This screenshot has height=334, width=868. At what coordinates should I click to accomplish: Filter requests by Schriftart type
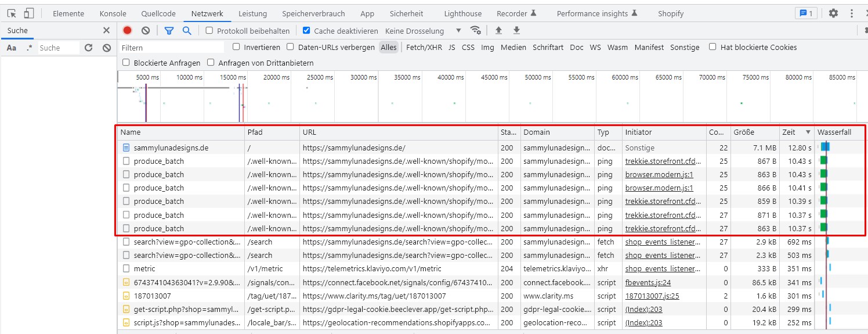pyautogui.click(x=548, y=48)
